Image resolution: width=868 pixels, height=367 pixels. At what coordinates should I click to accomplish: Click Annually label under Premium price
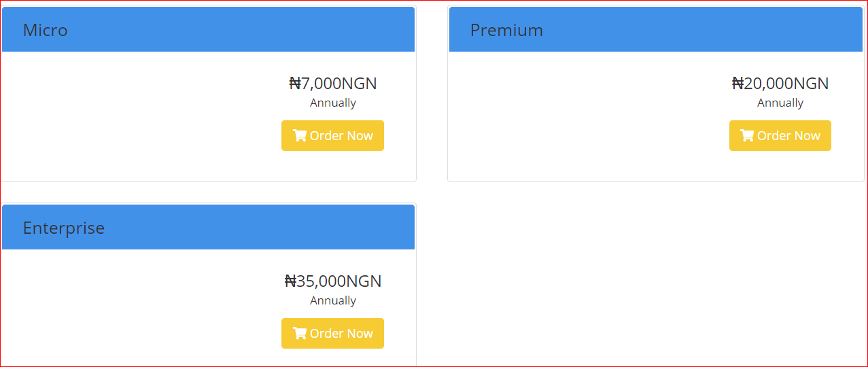(780, 103)
